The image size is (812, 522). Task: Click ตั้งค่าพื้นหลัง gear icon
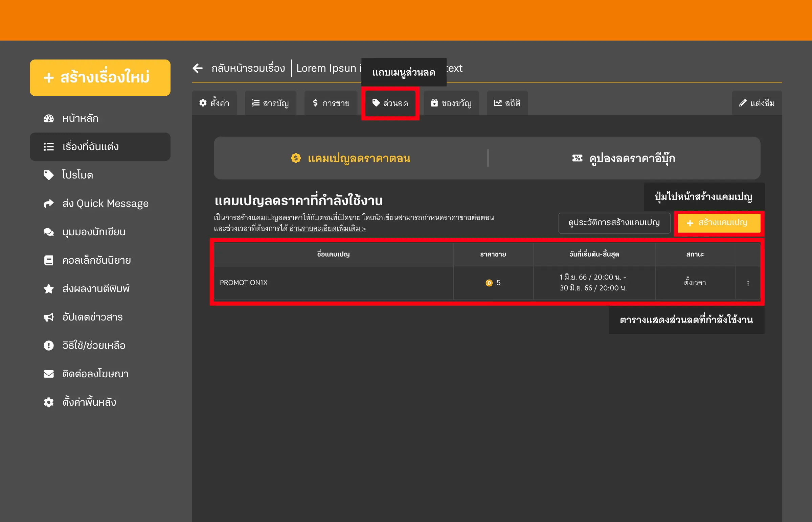pyautogui.click(x=49, y=402)
